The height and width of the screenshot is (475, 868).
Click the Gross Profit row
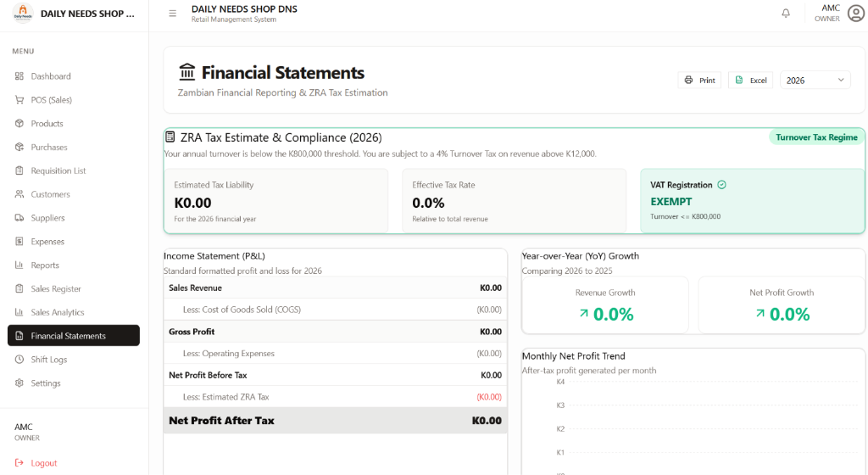pyautogui.click(x=336, y=332)
